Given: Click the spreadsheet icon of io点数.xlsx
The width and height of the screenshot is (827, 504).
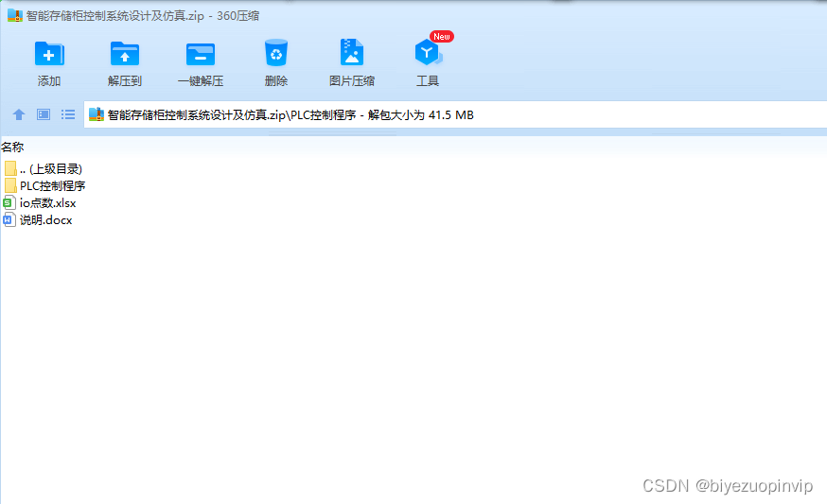Looking at the screenshot, I should 9,203.
